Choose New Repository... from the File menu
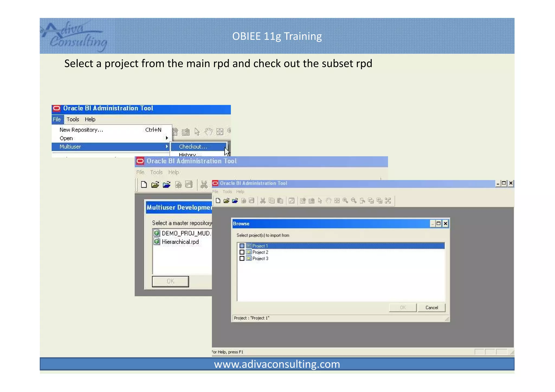Screen dimensions: 555x392 click(112, 130)
